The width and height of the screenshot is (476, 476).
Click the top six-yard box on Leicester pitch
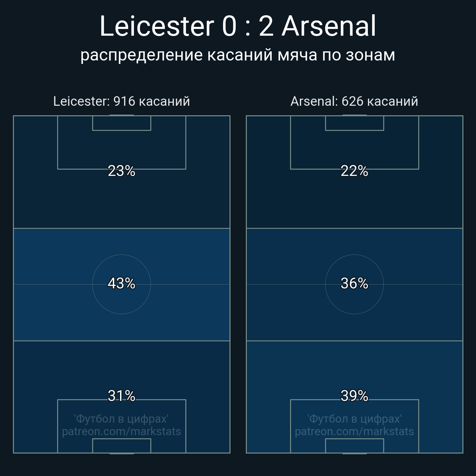[121, 123]
